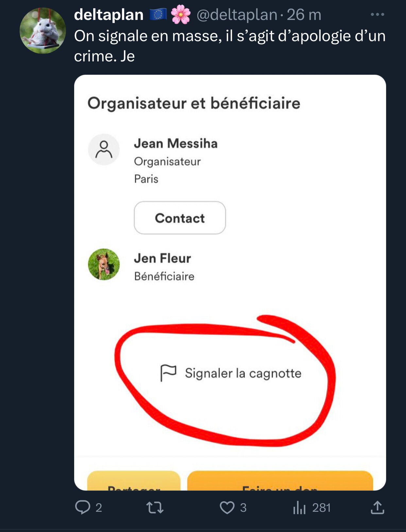Click the Contact button

[x=180, y=218]
